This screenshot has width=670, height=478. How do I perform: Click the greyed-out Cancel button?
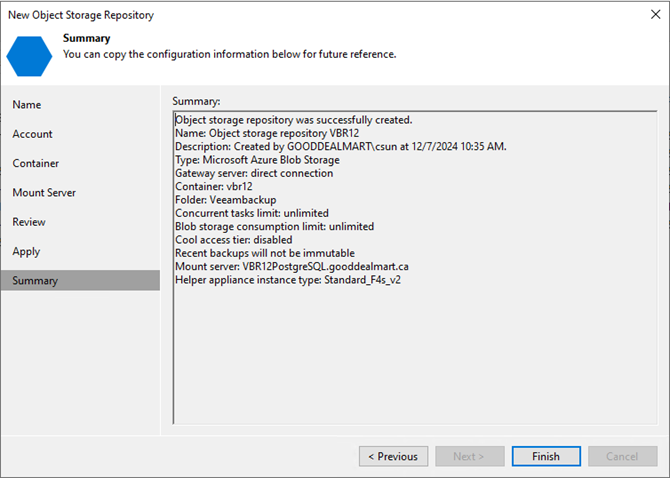point(623,456)
